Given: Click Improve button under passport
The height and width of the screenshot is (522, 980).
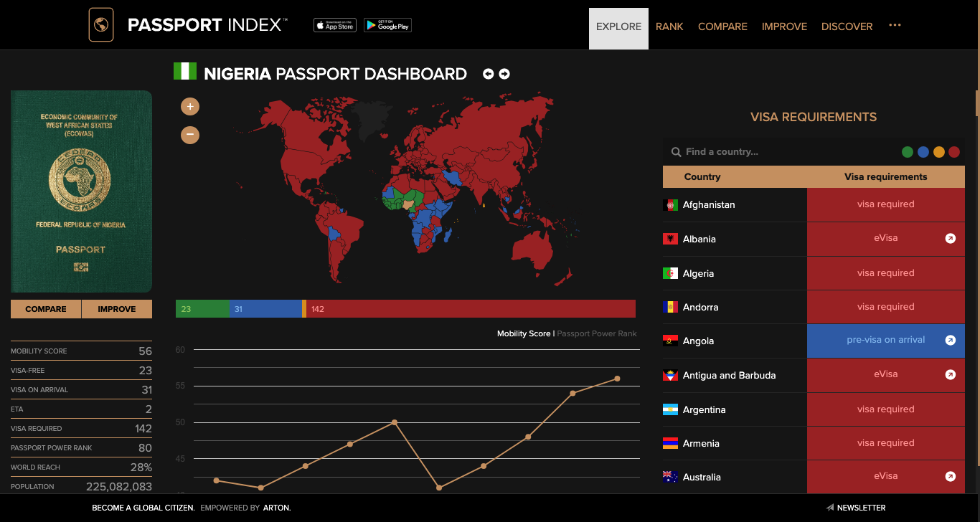Looking at the screenshot, I should pyautogui.click(x=117, y=309).
